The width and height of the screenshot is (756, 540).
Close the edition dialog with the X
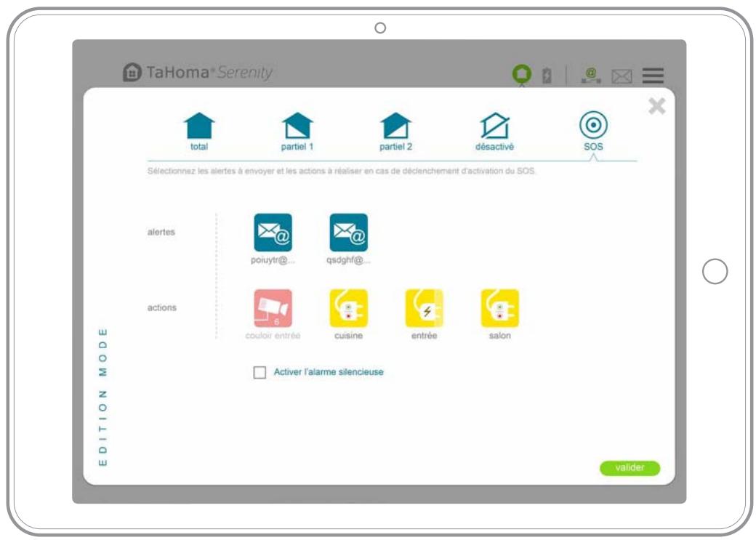tap(656, 106)
